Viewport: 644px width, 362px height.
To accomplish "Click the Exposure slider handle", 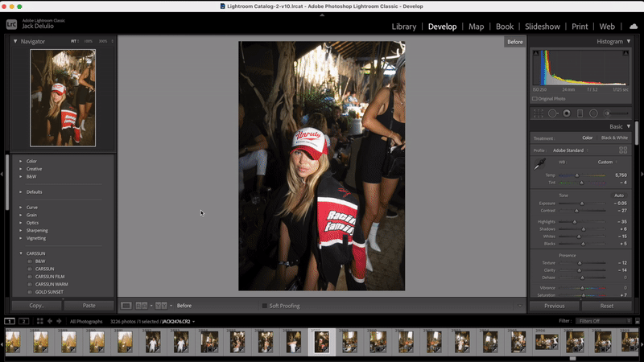I will click(581, 204).
